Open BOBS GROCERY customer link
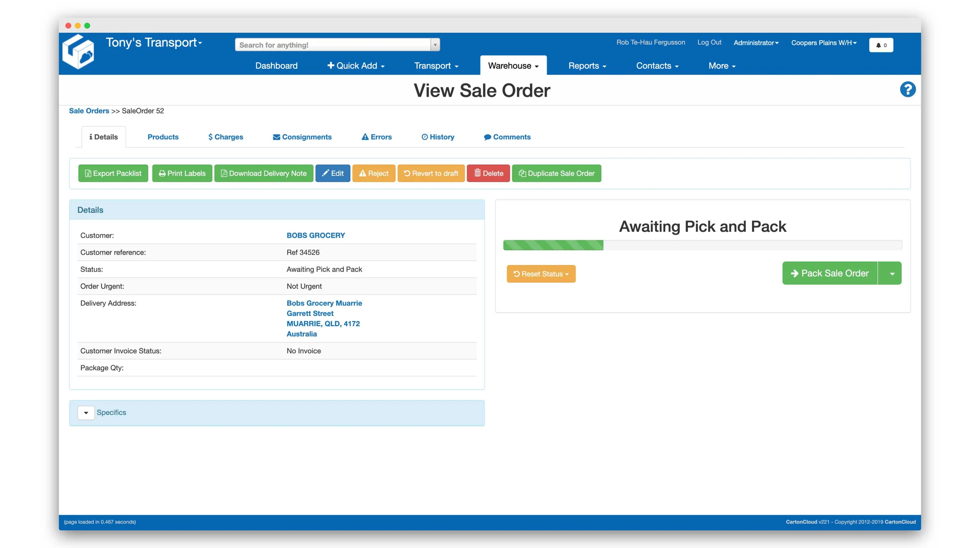 click(316, 236)
